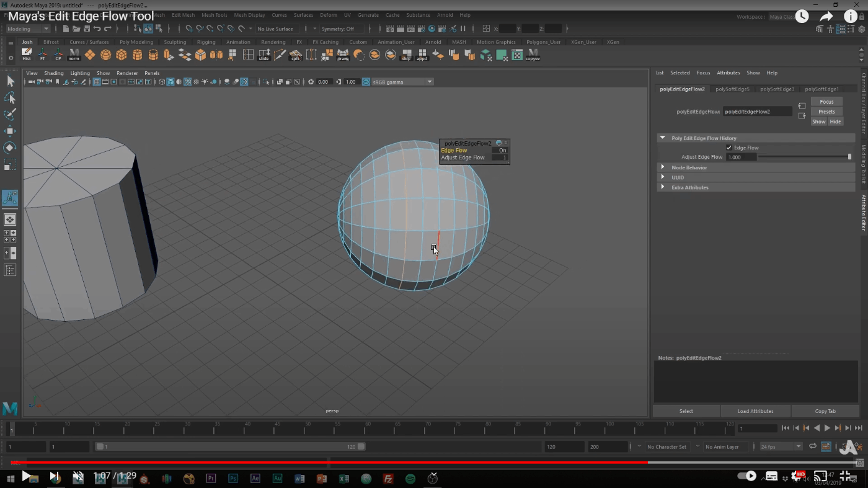Open the viewport Shading menu
Image resolution: width=868 pixels, height=488 pixels.
[x=54, y=73]
